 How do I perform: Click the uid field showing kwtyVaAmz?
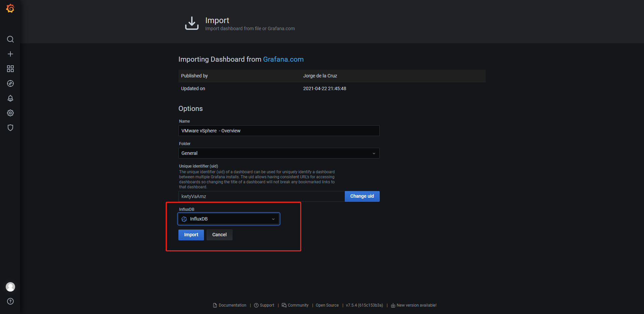pos(262,196)
